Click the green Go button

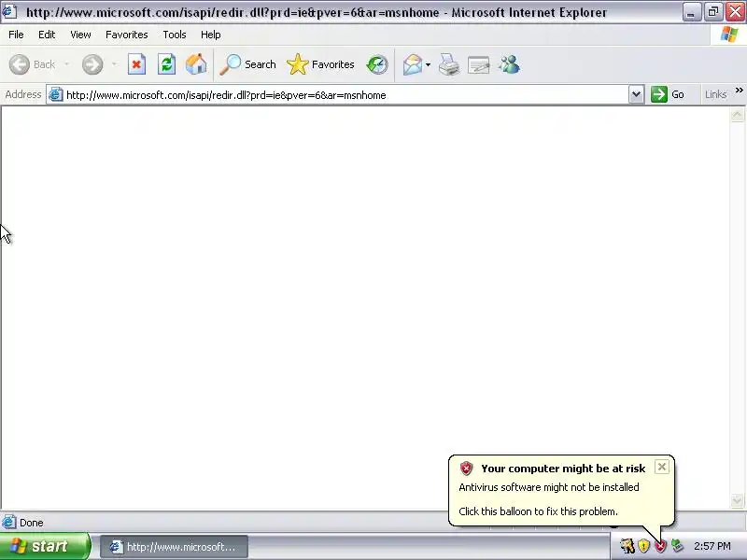click(668, 94)
